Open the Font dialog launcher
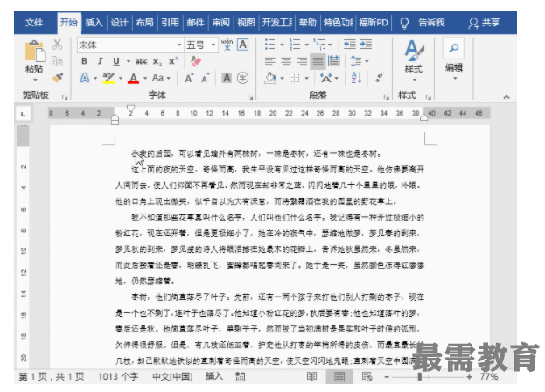545x392 pixels. [250, 97]
